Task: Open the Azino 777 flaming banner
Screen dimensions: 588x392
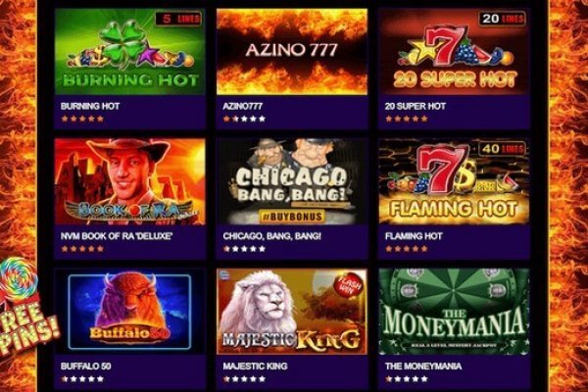Action: pyautogui.click(x=292, y=51)
